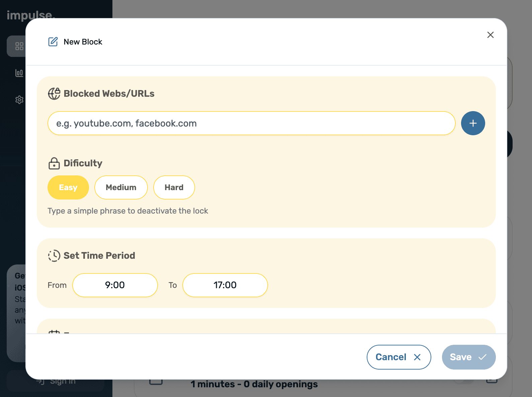
Task: Click the clock icon beside Set Time Period
Action: (x=54, y=256)
